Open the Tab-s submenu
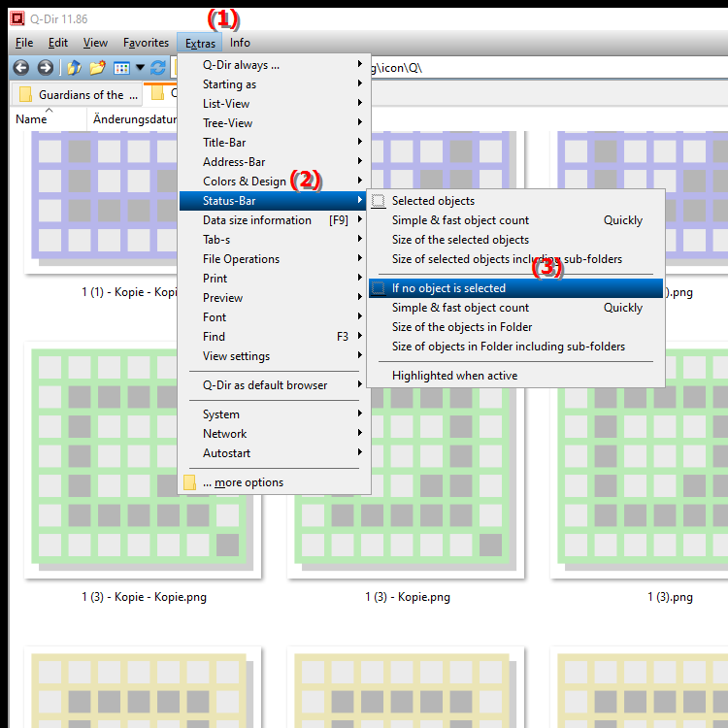Screen dimensions: 728x728 tap(274, 240)
